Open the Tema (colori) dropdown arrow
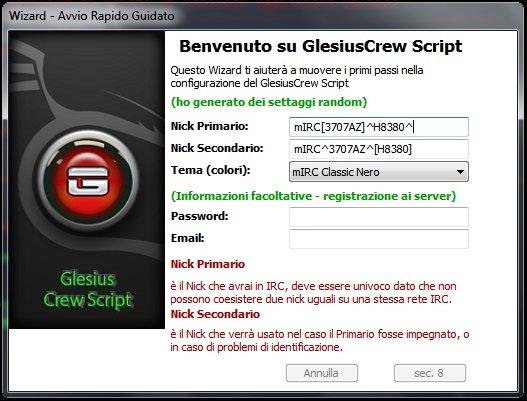Screen dimensions: 527x401 tap(460, 172)
